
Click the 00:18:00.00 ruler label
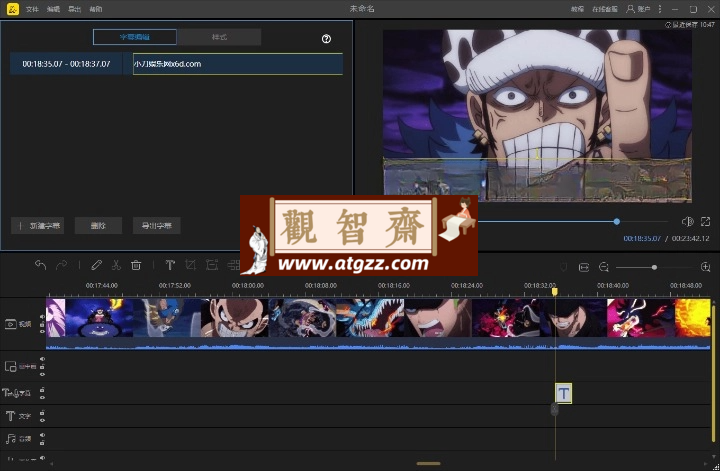(x=248, y=285)
